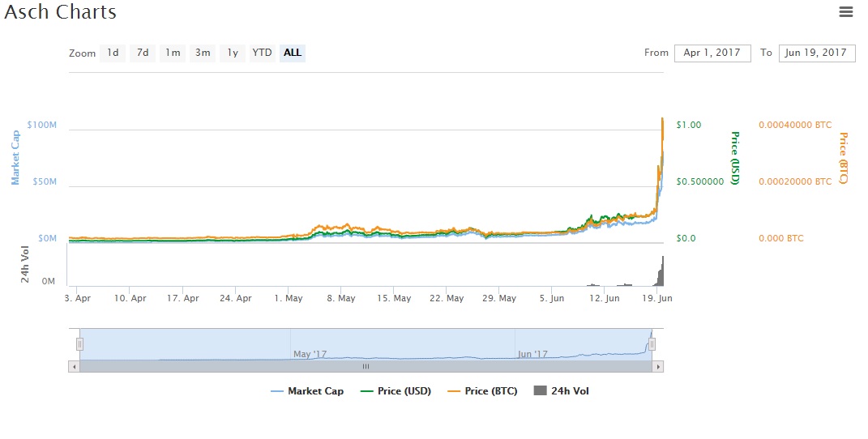Viewport: 868px width, 439px height.
Task: Click the $100M market cap axis value
Action: [42, 125]
